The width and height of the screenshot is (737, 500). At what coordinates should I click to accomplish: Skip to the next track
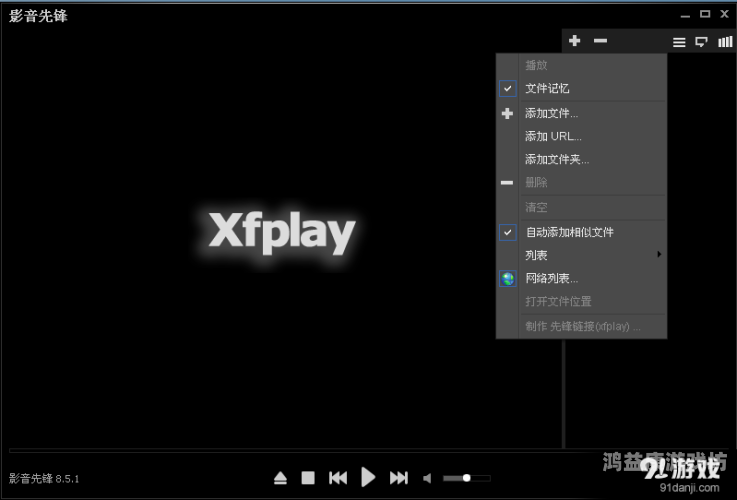399,478
